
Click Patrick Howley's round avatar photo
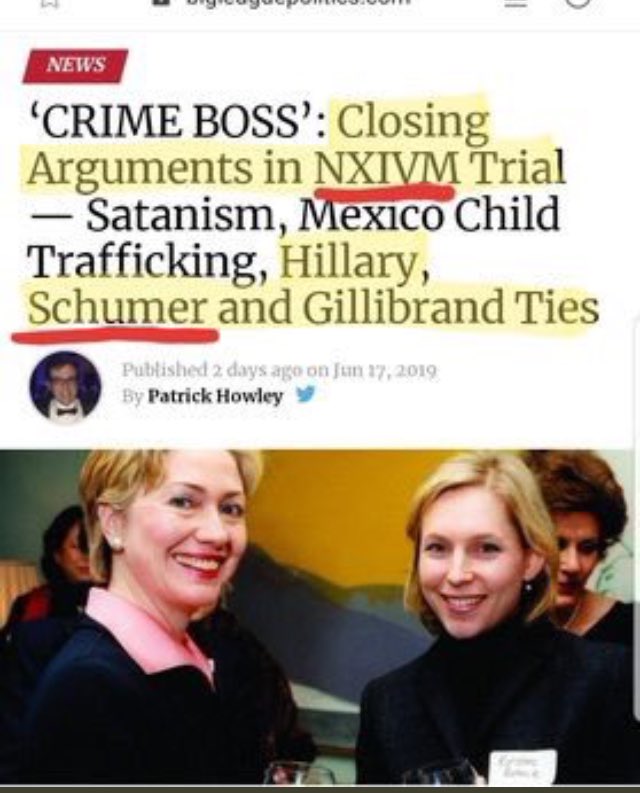[x=65, y=386]
